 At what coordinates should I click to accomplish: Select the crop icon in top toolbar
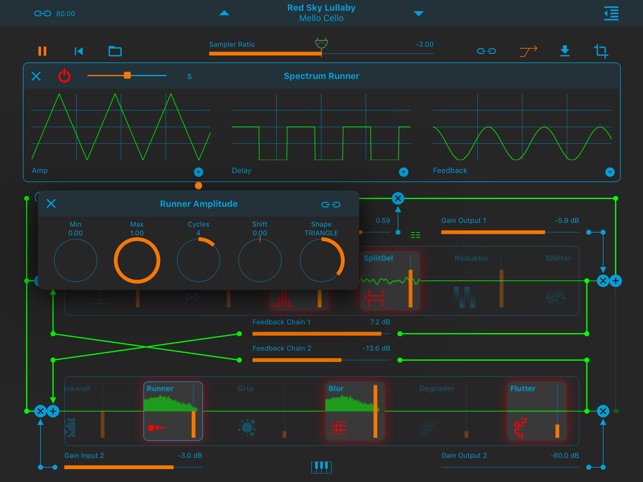(x=601, y=51)
